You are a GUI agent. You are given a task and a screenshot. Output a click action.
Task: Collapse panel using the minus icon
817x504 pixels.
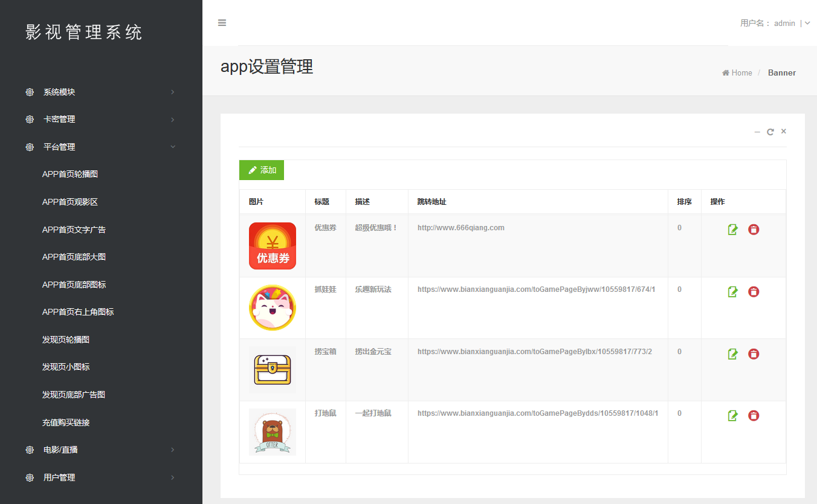tap(757, 132)
